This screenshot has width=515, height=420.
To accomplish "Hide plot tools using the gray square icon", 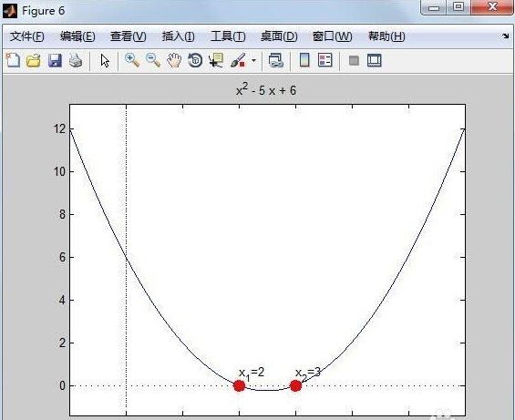I will [x=354, y=61].
